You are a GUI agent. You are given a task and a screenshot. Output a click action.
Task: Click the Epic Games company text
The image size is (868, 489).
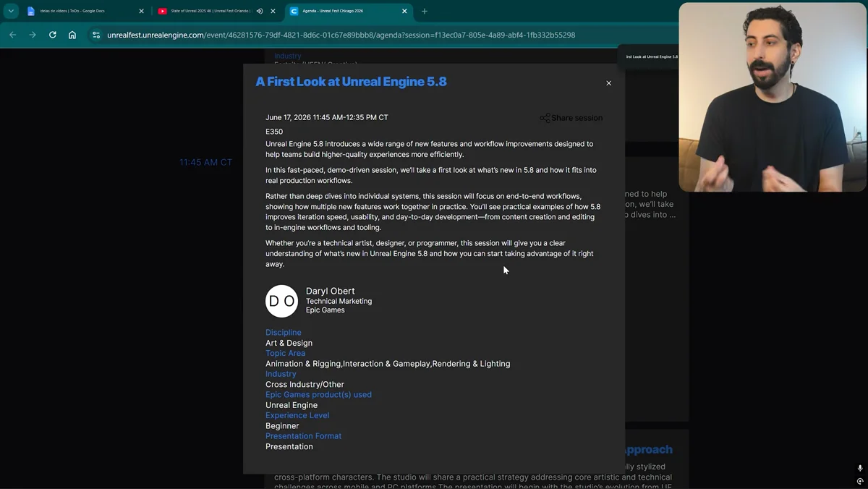click(325, 310)
